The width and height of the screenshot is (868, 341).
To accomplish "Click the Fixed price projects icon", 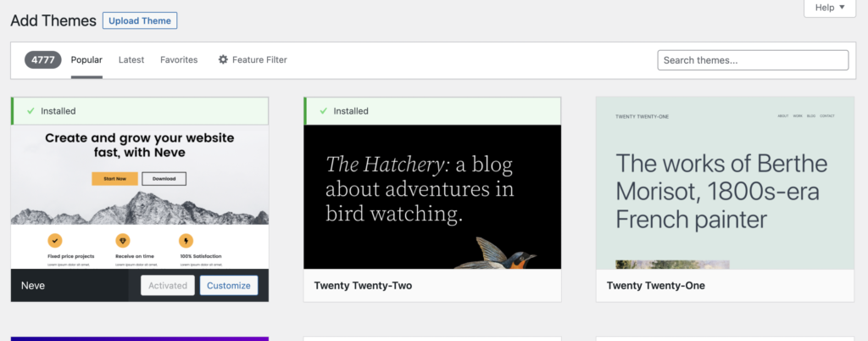I will click(x=55, y=241).
